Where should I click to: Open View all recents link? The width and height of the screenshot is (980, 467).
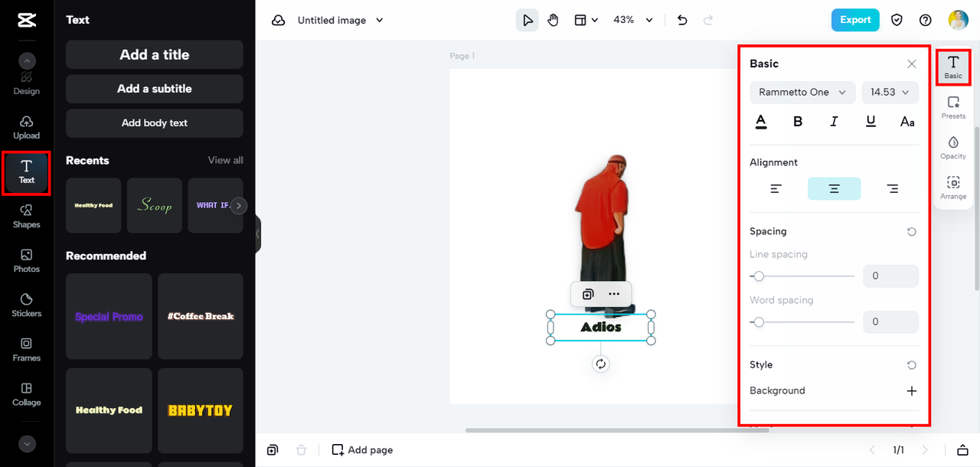coord(226,161)
